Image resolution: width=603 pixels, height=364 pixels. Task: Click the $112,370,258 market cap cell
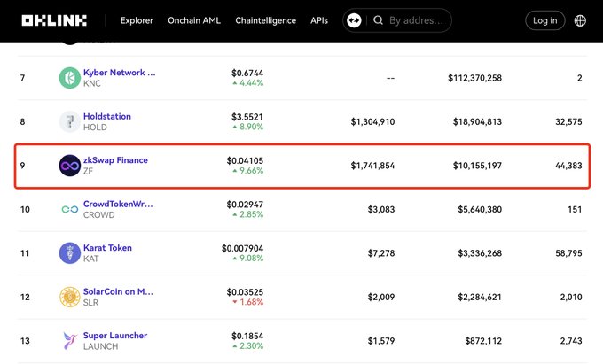(x=475, y=78)
